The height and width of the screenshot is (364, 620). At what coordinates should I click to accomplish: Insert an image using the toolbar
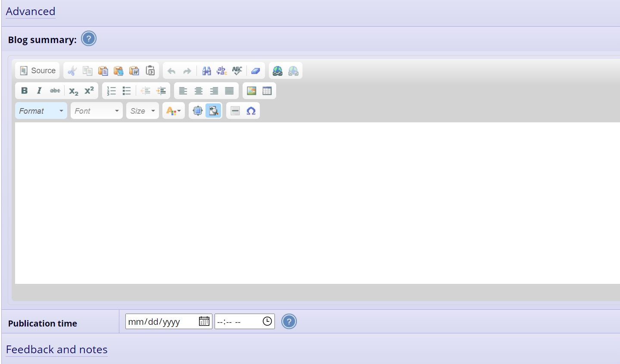252,91
